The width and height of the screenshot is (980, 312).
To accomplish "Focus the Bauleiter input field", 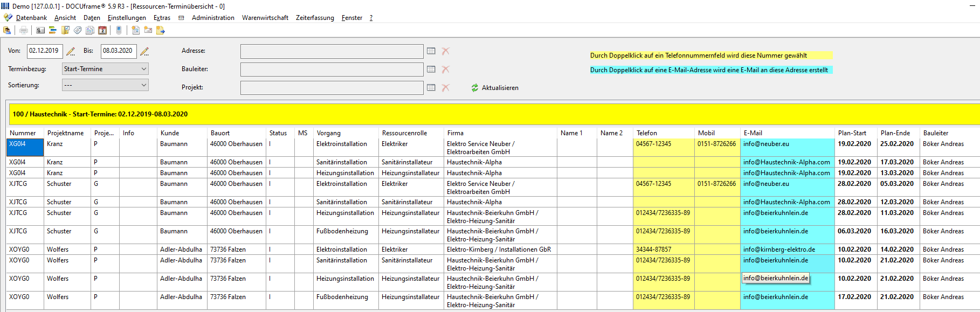I will tap(332, 70).
